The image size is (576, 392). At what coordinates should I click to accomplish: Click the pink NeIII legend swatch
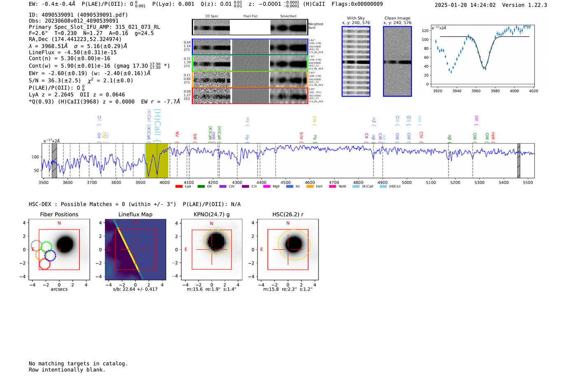332,186
